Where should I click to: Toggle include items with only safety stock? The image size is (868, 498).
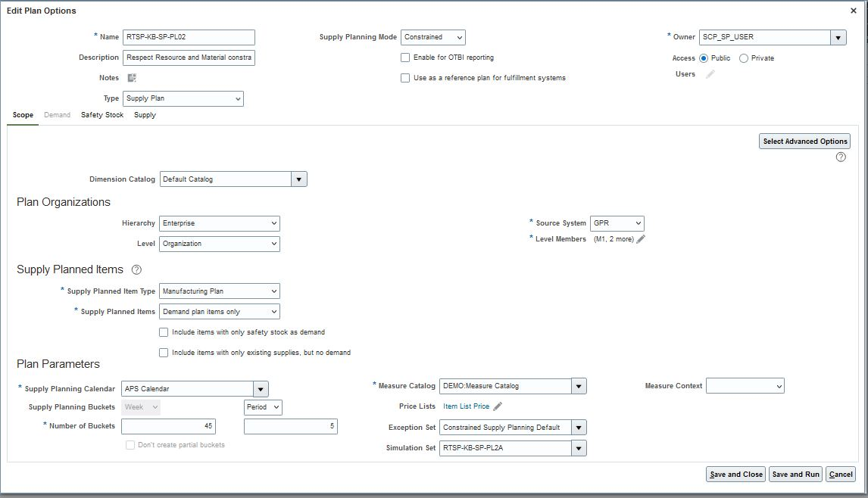164,332
